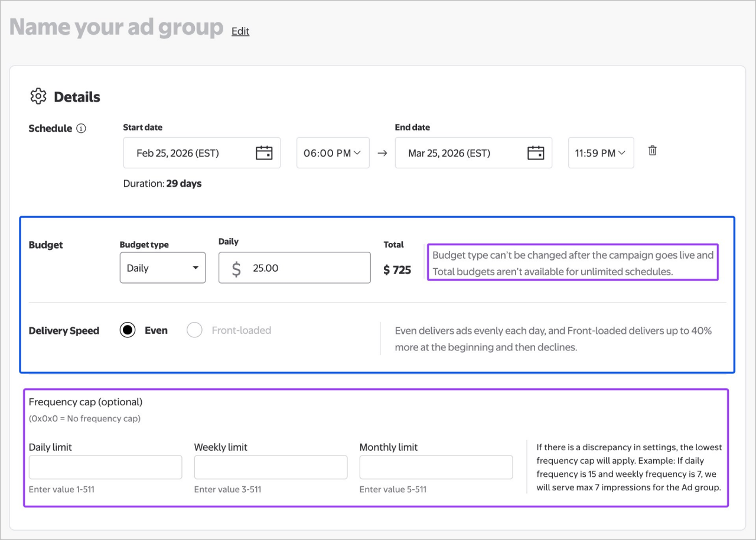This screenshot has height=540, width=756.
Task: Click the 'Delivery Speed' label
Action: tap(64, 331)
